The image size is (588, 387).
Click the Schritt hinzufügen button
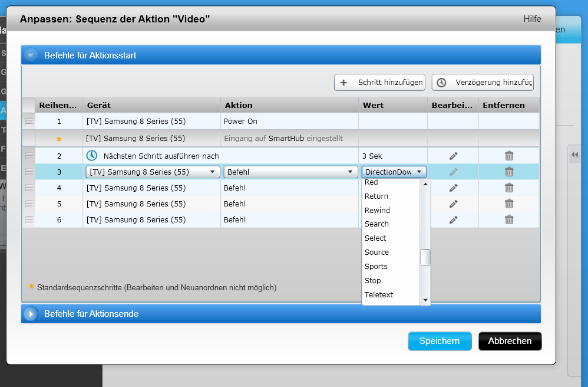tap(379, 83)
